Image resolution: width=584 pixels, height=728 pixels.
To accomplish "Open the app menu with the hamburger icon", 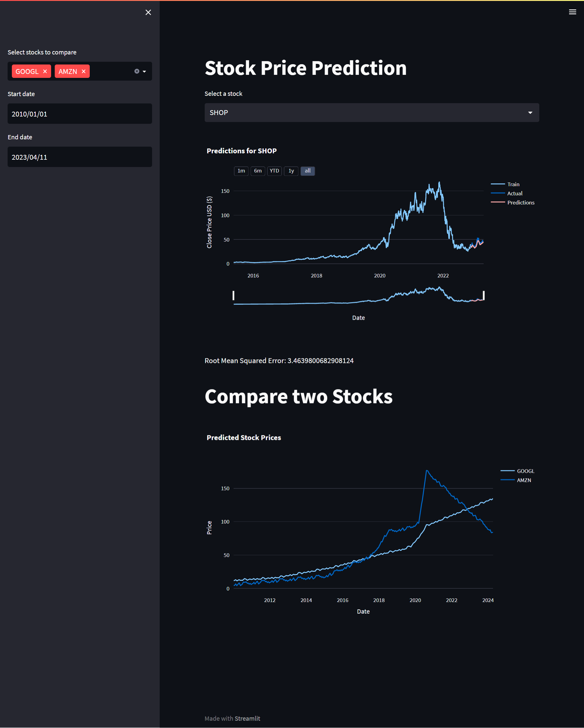I will click(572, 12).
